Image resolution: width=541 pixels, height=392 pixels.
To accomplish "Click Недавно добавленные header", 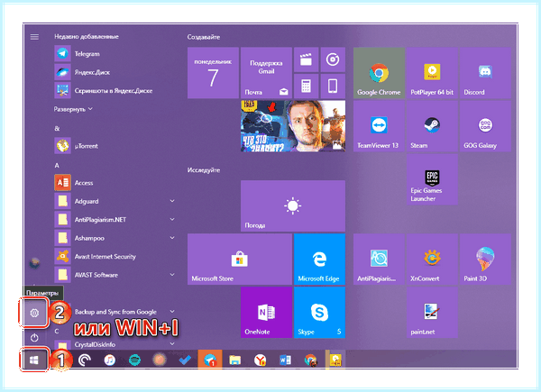I will [x=87, y=37].
